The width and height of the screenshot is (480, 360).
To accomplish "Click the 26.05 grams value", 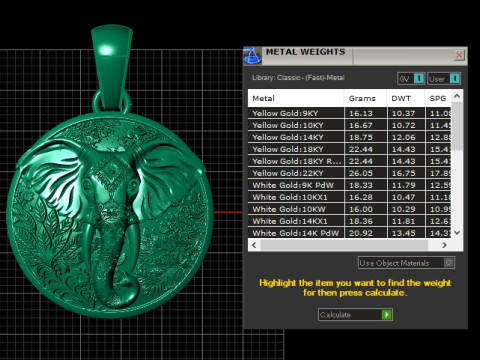I will tap(361, 173).
